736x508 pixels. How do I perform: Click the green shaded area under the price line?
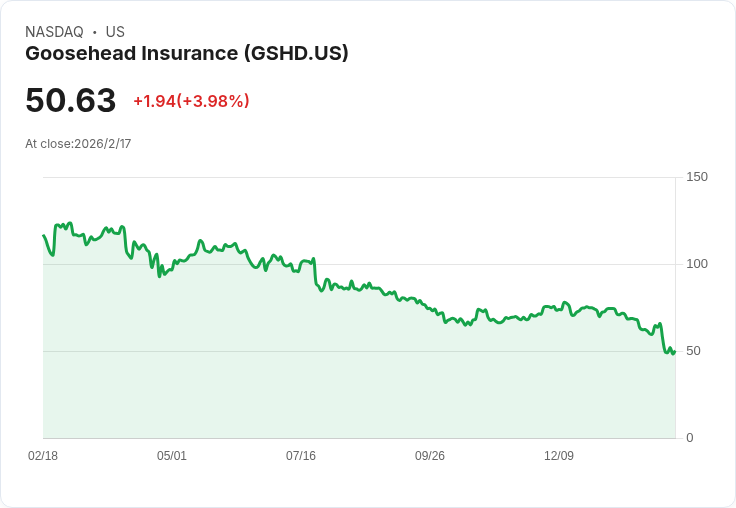tap(300, 380)
